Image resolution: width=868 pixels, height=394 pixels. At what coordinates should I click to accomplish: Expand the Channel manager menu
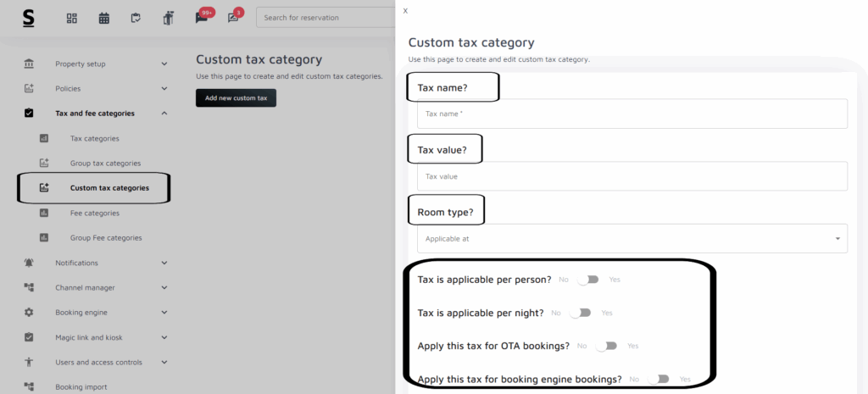[164, 288]
